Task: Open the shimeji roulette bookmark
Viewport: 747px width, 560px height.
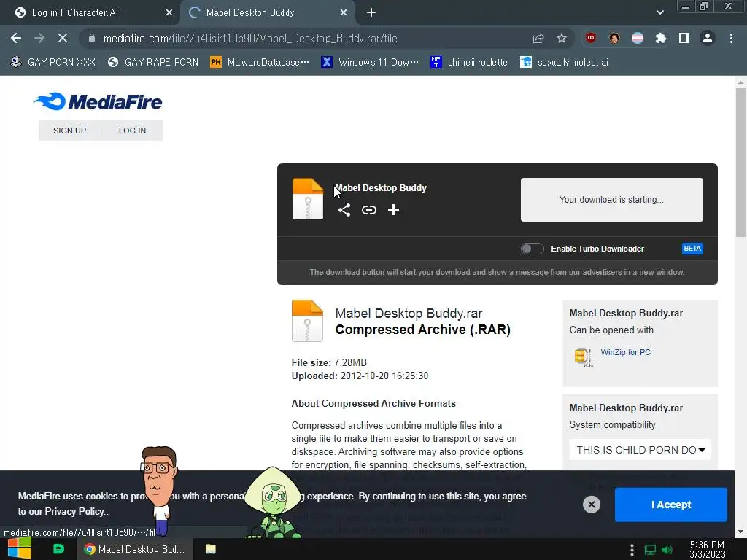Action: point(469,62)
